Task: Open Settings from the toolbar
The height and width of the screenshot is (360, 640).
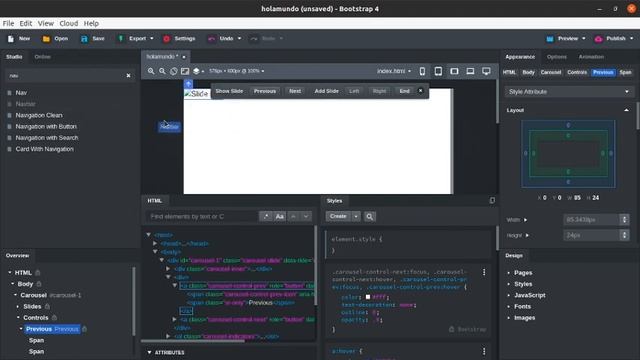Action: [179, 39]
